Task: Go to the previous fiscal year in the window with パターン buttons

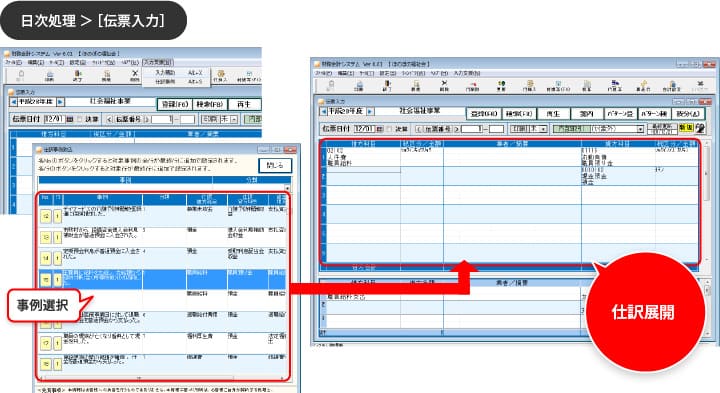Action: point(324,112)
